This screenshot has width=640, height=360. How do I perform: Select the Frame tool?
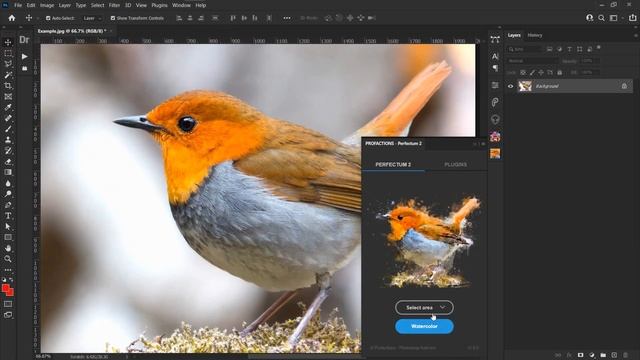pyautogui.click(x=8, y=97)
